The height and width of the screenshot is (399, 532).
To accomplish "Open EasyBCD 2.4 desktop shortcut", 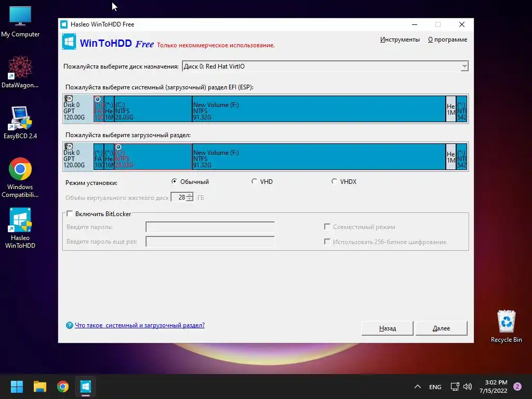I will click(x=20, y=123).
